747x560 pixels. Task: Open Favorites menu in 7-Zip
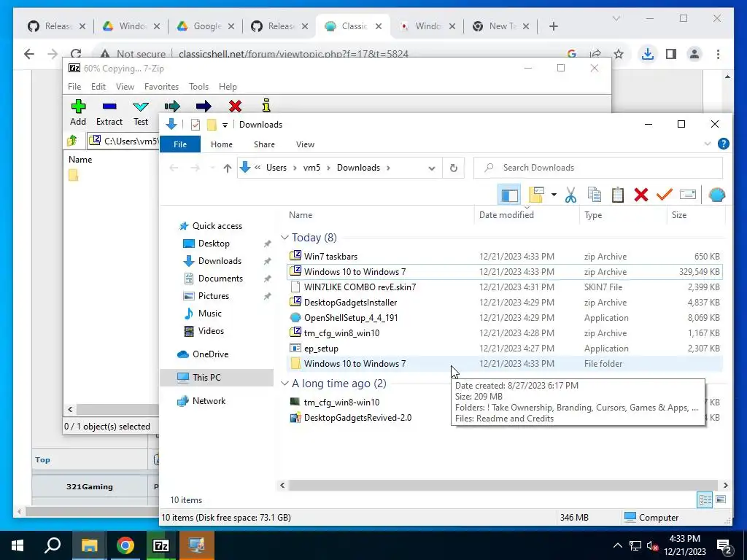[161, 87]
